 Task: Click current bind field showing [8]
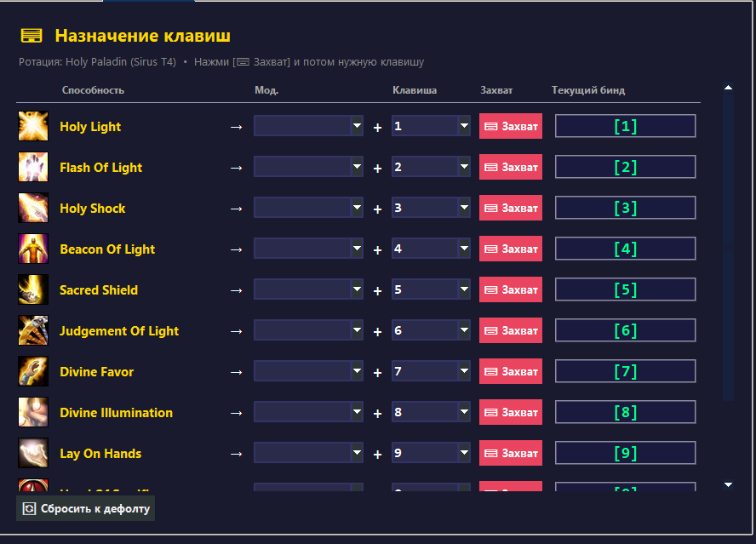(626, 412)
